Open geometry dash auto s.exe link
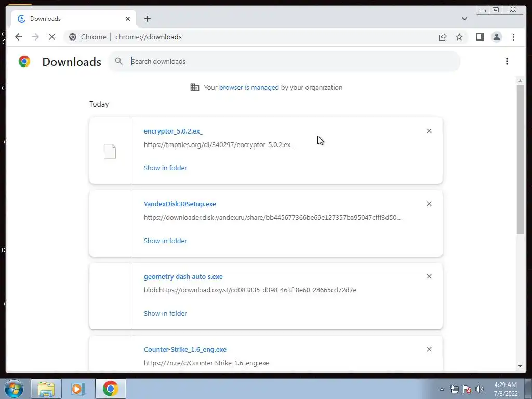Image resolution: width=532 pixels, height=399 pixels. point(183,276)
